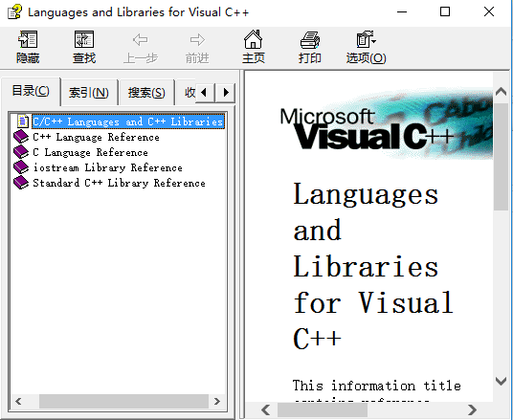Click the topic pane vertical scrollbar thumb

[x=501, y=157]
